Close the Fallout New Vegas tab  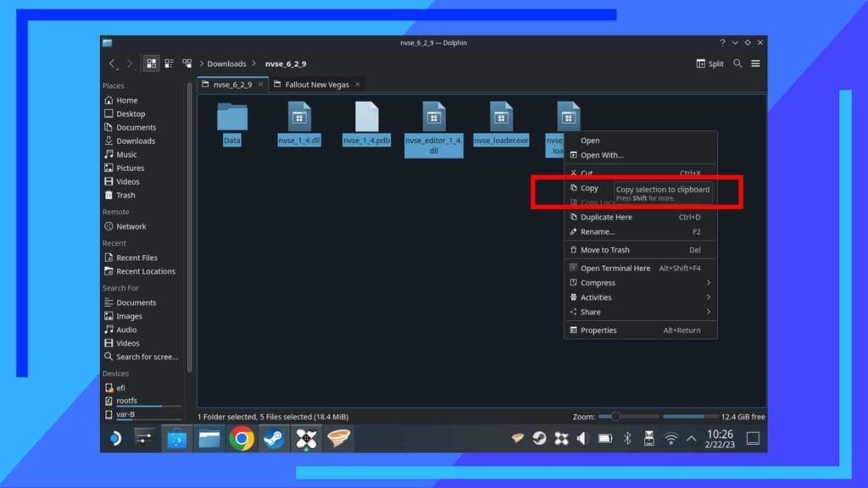[x=358, y=85]
